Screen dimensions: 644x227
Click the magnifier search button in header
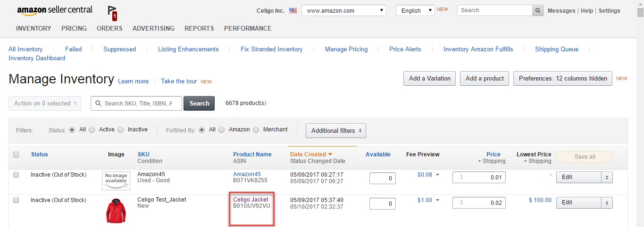click(x=538, y=10)
